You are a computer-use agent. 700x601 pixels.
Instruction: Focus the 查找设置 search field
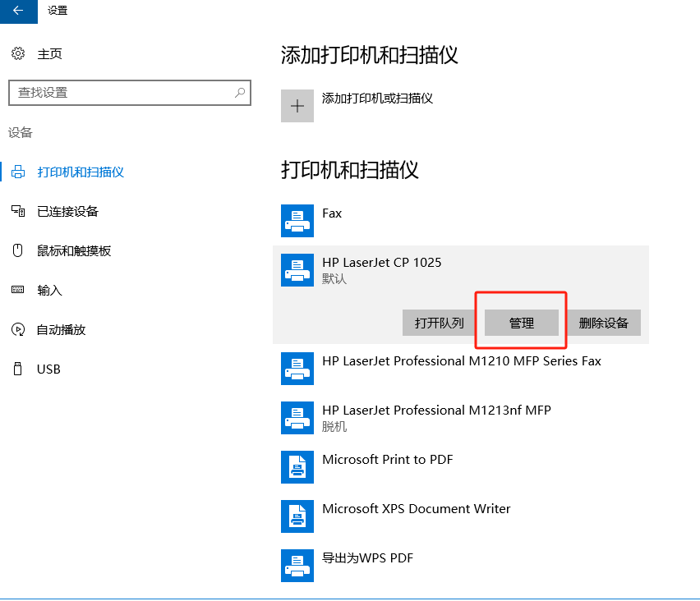pyautogui.click(x=130, y=92)
